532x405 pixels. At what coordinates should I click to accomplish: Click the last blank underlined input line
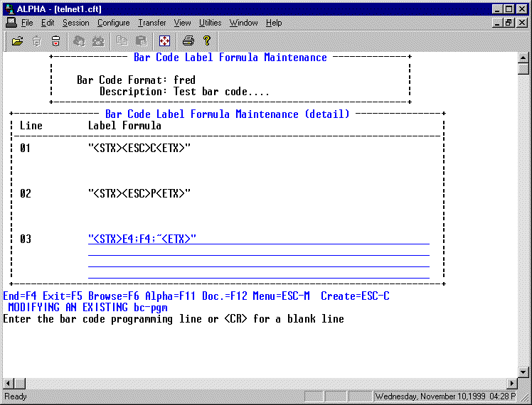(x=259, y=273)
